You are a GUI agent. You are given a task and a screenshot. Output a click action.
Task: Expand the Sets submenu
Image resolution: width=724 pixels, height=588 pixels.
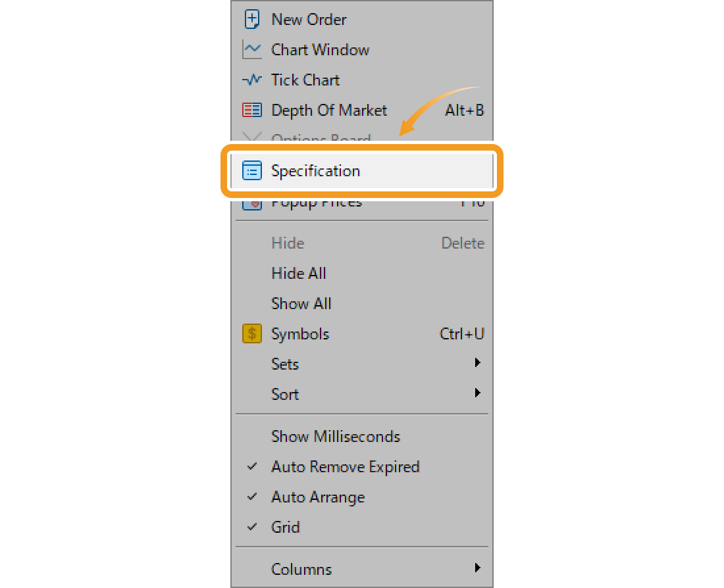click(x=285, y=364)
